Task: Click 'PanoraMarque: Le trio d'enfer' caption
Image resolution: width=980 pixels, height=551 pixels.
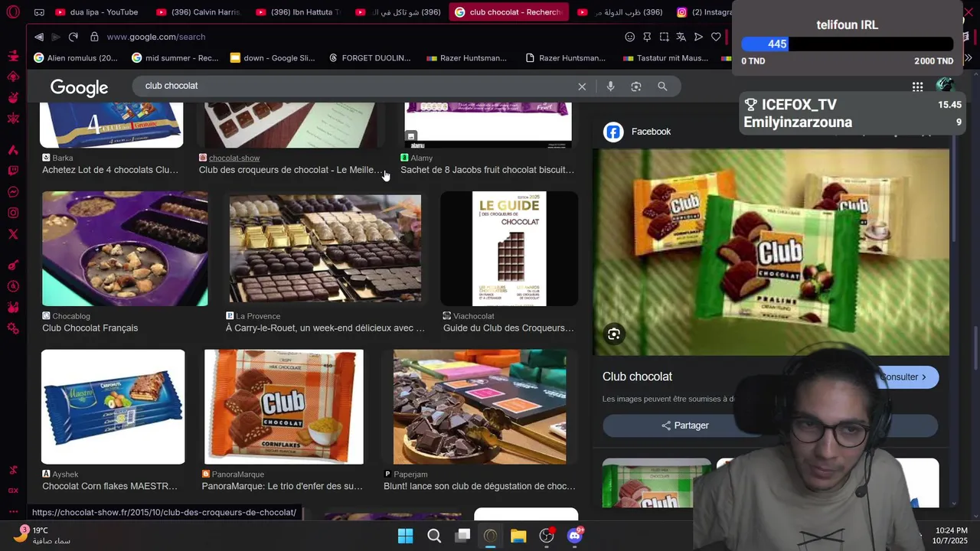Action: [283, 486]
